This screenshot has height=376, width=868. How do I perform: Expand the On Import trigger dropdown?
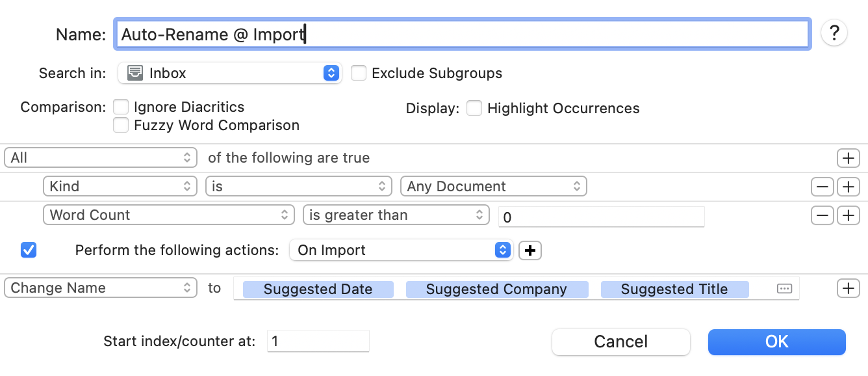pyautogui.click(x=401, y=250)
